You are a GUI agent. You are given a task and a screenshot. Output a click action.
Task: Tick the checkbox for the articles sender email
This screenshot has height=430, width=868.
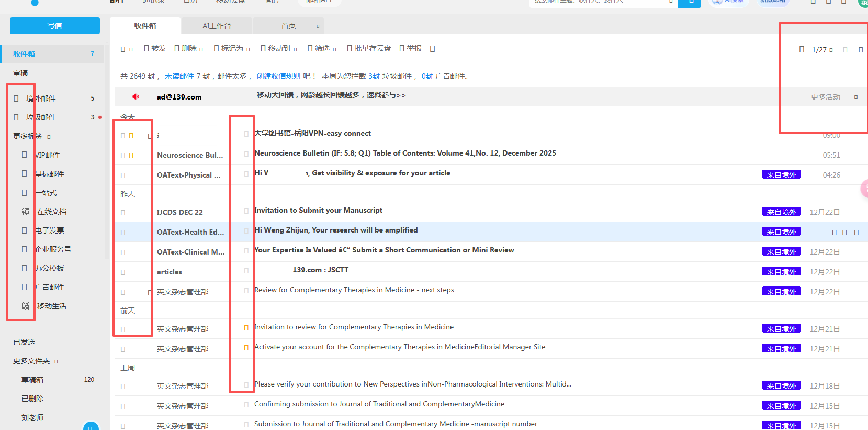point(123,272)
